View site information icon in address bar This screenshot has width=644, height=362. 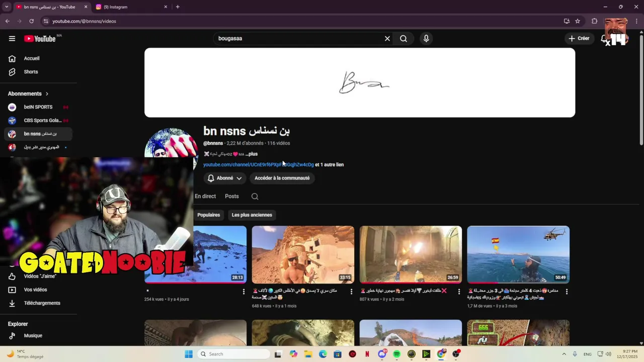[45, 21]
